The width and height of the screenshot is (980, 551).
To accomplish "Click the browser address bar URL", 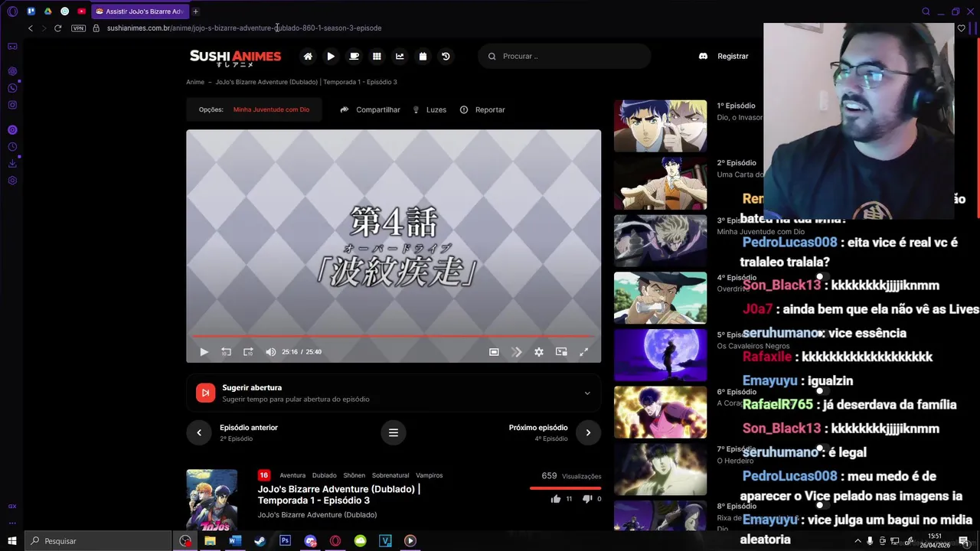I will click(244, 28).
